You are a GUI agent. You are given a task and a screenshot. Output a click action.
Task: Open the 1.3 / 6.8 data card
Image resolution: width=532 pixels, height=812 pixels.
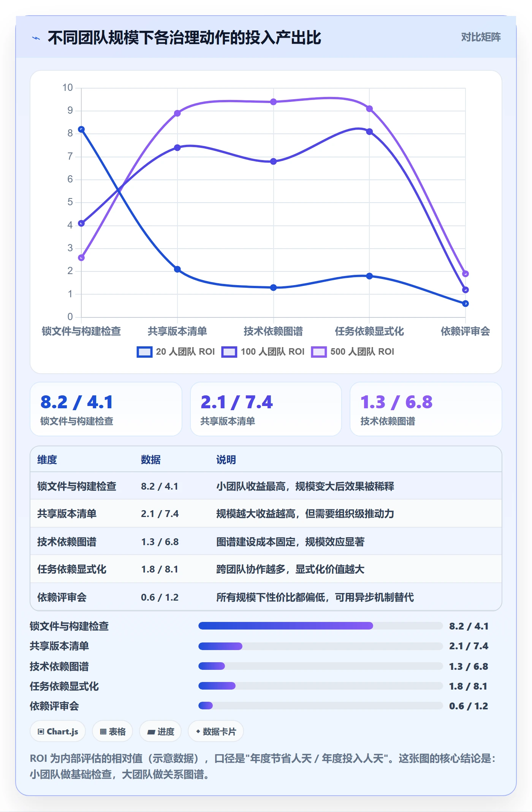[x=426, y=409]
